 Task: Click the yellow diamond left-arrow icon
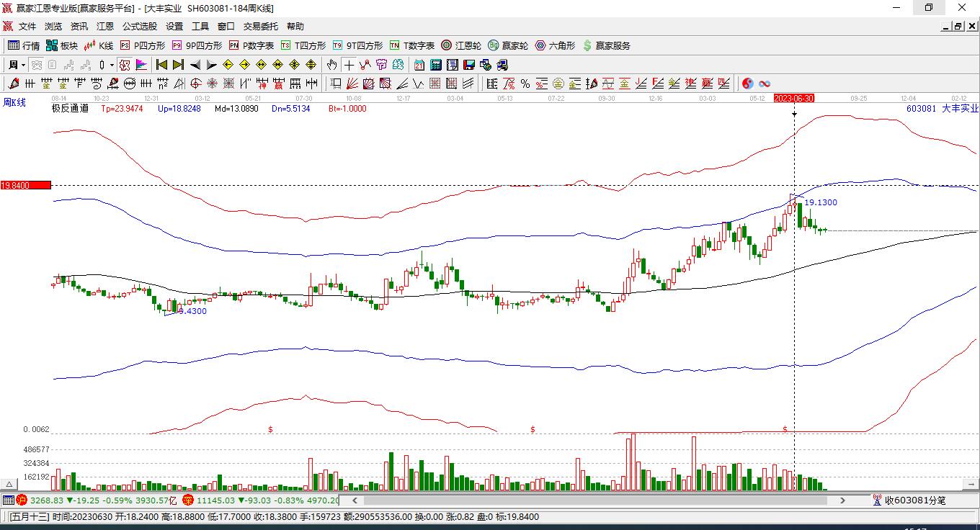click(228, 65)
